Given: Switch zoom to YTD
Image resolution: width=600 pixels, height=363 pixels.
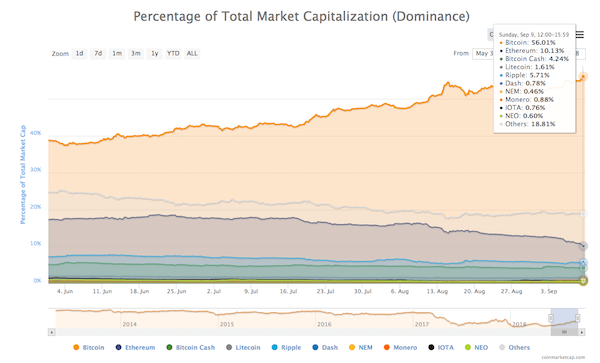Looking at the screenshot, I should 173,54.
